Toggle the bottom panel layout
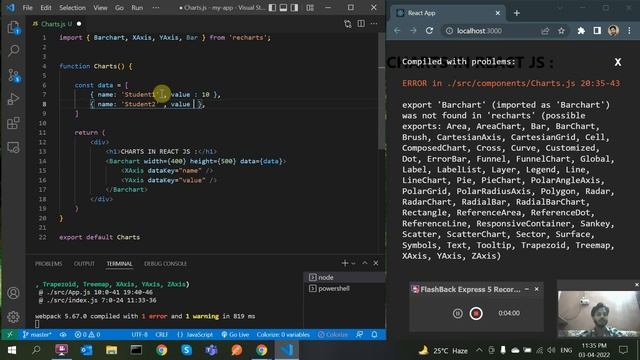 283,8
